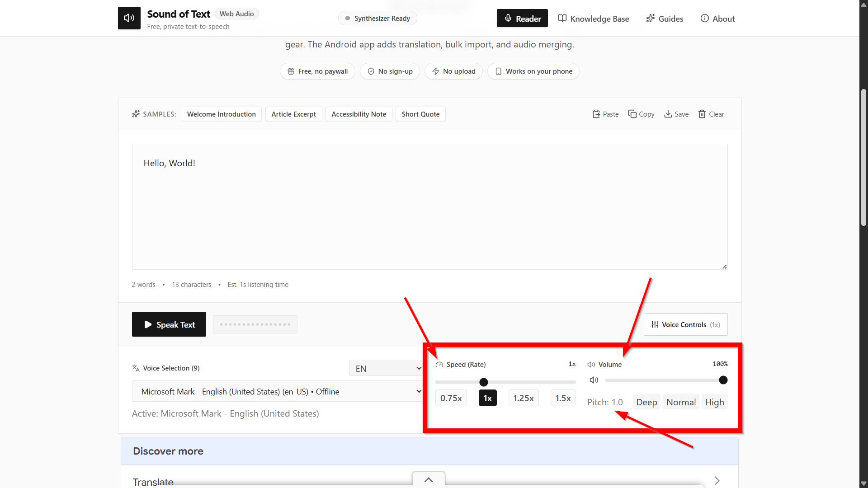
Task: Click the sparkle icon beside SAMPLES
Action: tap(136, 114)
